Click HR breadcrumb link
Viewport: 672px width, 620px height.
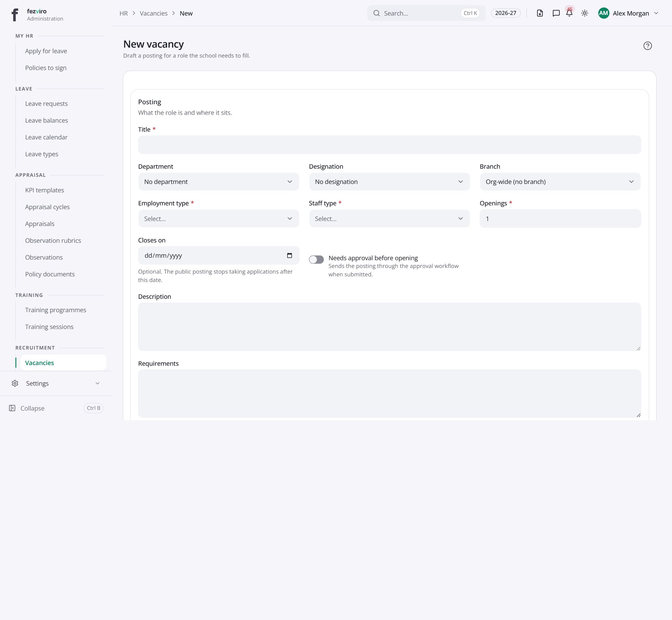tap(124, 13)
